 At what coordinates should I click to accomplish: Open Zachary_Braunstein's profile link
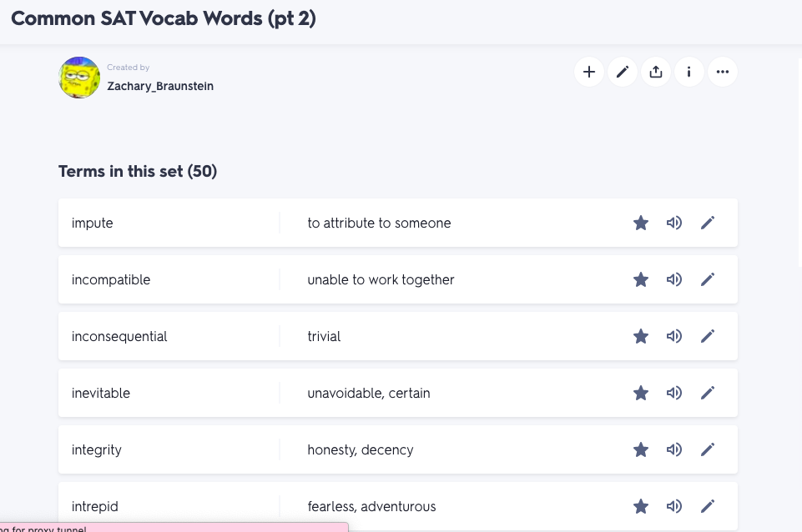pyautogui.click(x=160, y=86)
